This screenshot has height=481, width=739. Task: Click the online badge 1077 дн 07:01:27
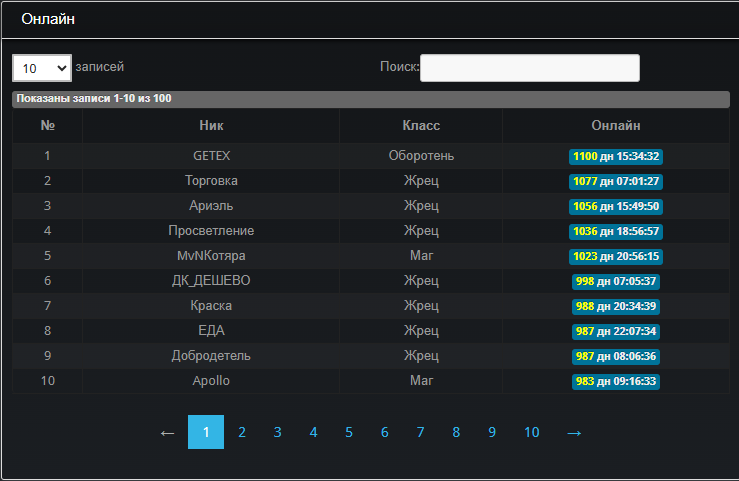(x=616, y=181)
